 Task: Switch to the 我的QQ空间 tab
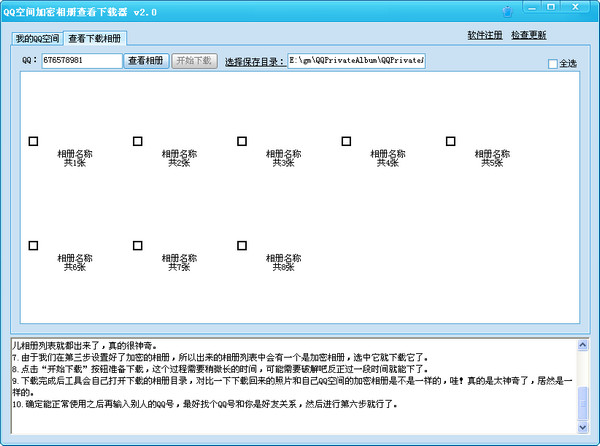[37, 39]
